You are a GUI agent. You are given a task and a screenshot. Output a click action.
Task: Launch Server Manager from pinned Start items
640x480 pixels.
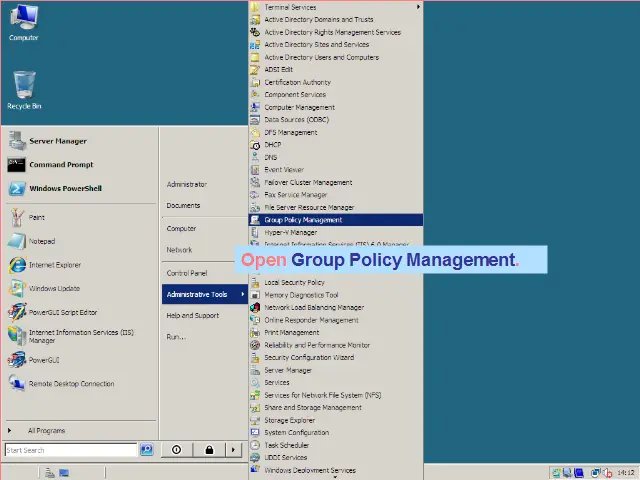(81, 141)
